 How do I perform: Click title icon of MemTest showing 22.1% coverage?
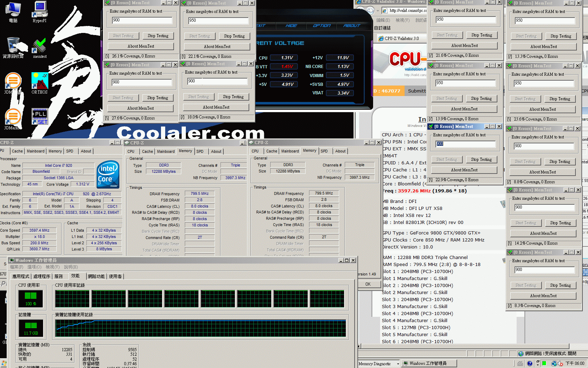(x=183, y=3)
